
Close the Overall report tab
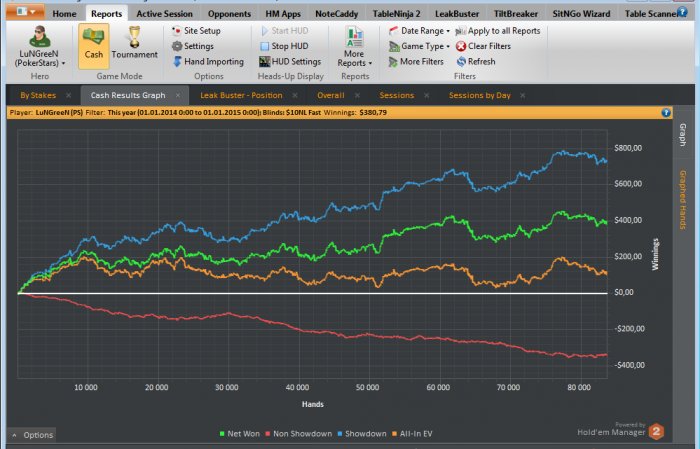357,96
